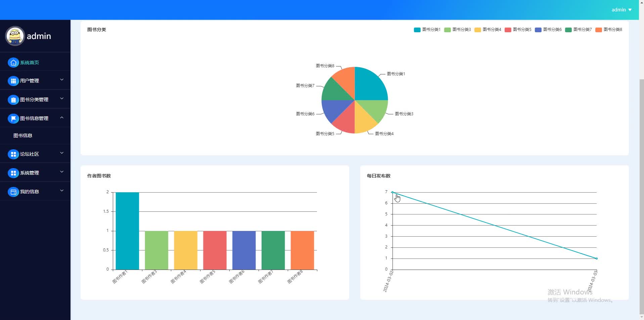Click the 作者图书数 chart title
This screenshot has height=320, width=644.
click(99, 176)
